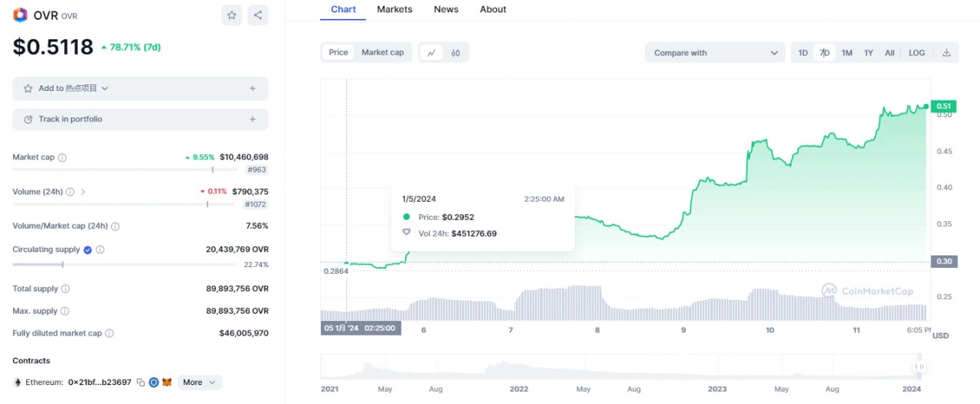This screenshot has width=980, height=404.
Task: Switch to the candlestick chart icon
Action: (455, 52)
